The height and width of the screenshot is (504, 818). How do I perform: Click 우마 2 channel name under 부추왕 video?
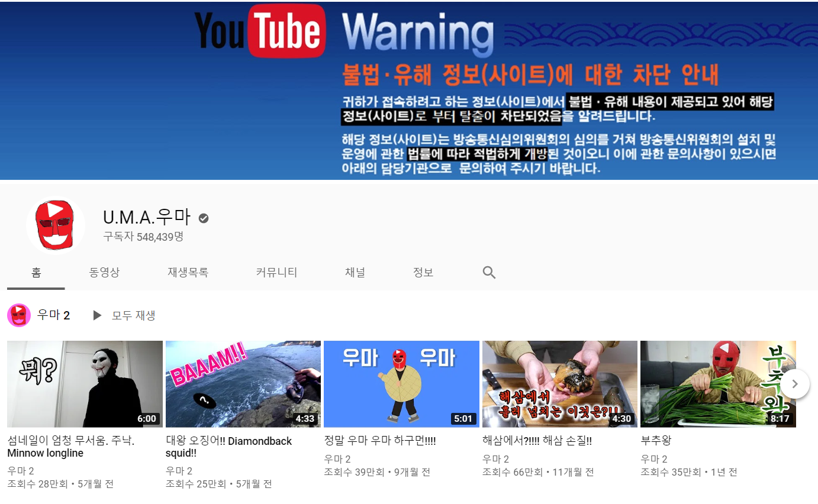click(x=654, y=459)
